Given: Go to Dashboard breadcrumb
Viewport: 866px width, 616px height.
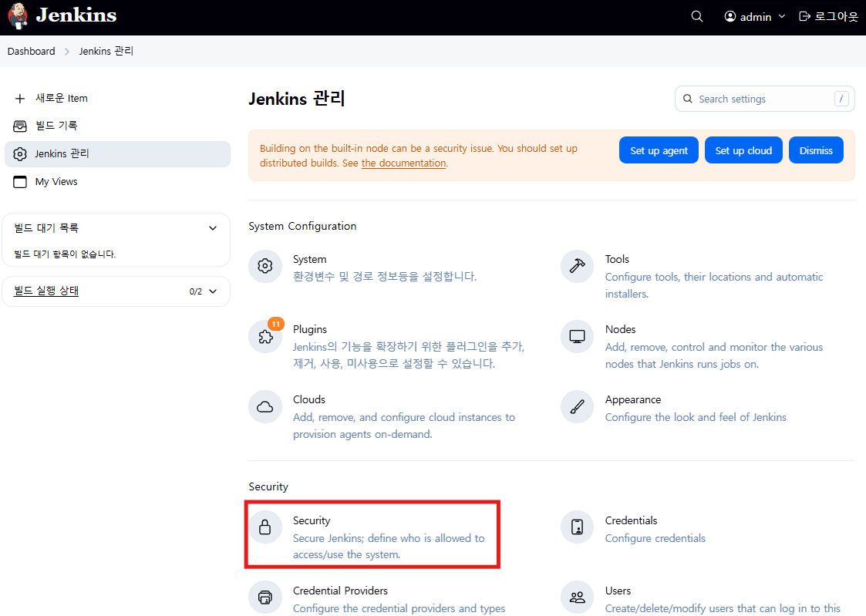Looking at the screenshot, I should click(x=32, y=52).
